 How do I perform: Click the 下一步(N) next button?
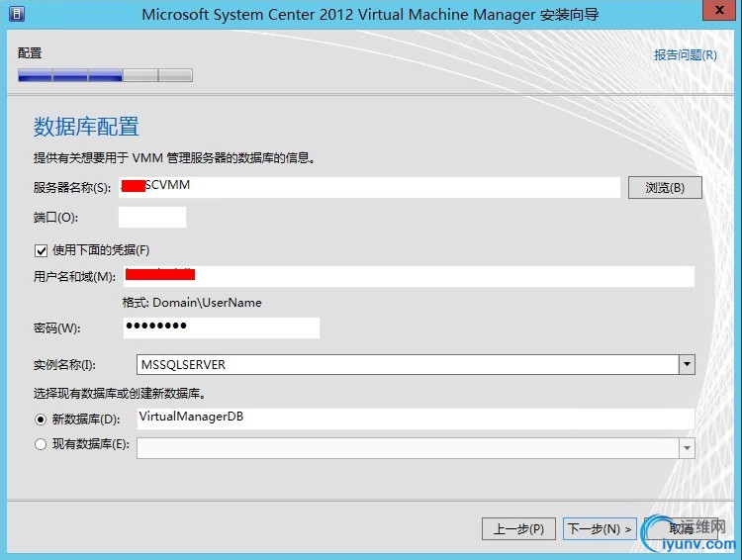600,528
